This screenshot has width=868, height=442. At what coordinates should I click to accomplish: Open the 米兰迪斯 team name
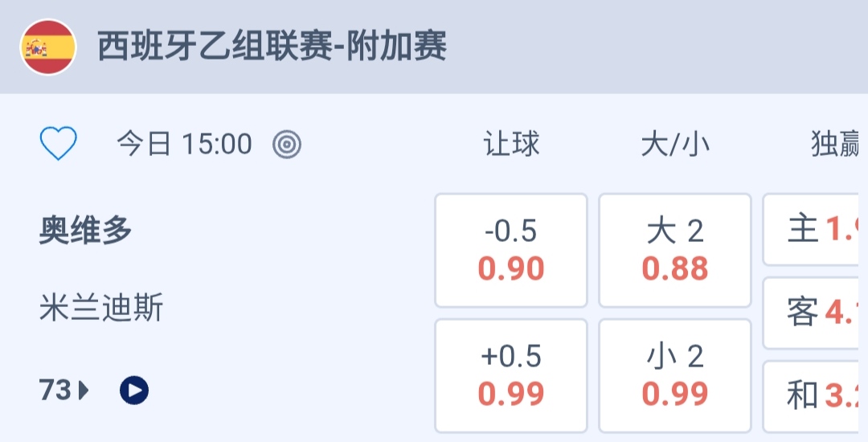click(x=101, y=308)
